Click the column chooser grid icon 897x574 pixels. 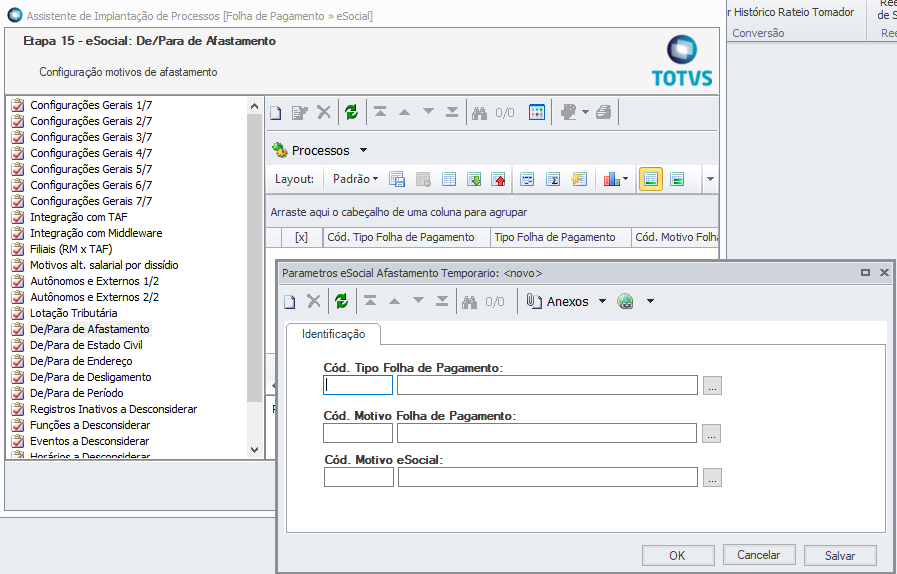coord(537,112)
